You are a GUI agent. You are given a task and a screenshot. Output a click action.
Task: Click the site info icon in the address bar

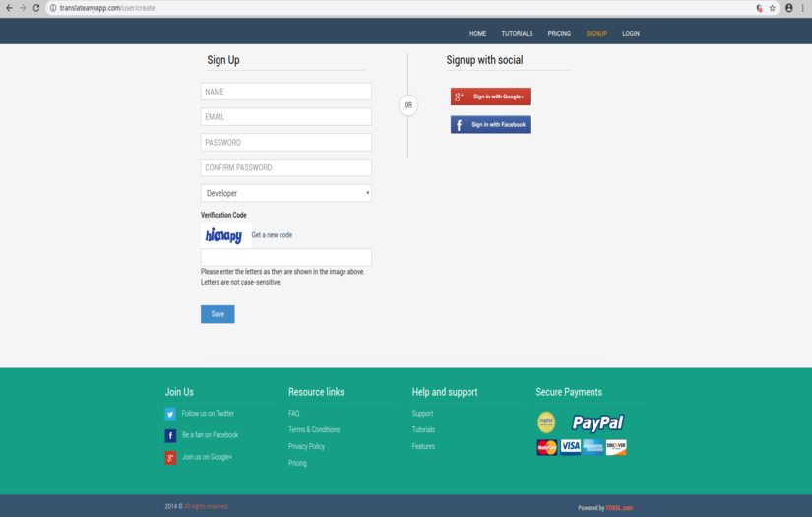[x=53, y=8]
